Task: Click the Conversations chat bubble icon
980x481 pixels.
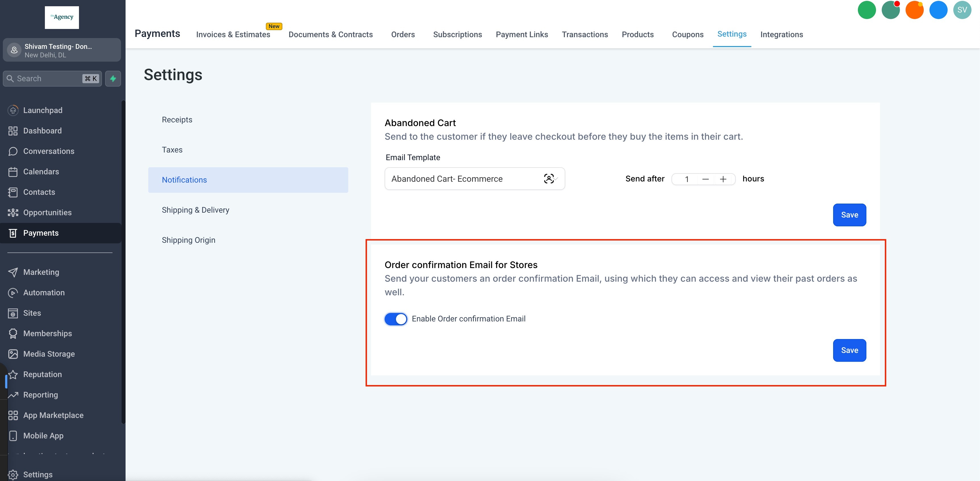Action: point(13,151)
